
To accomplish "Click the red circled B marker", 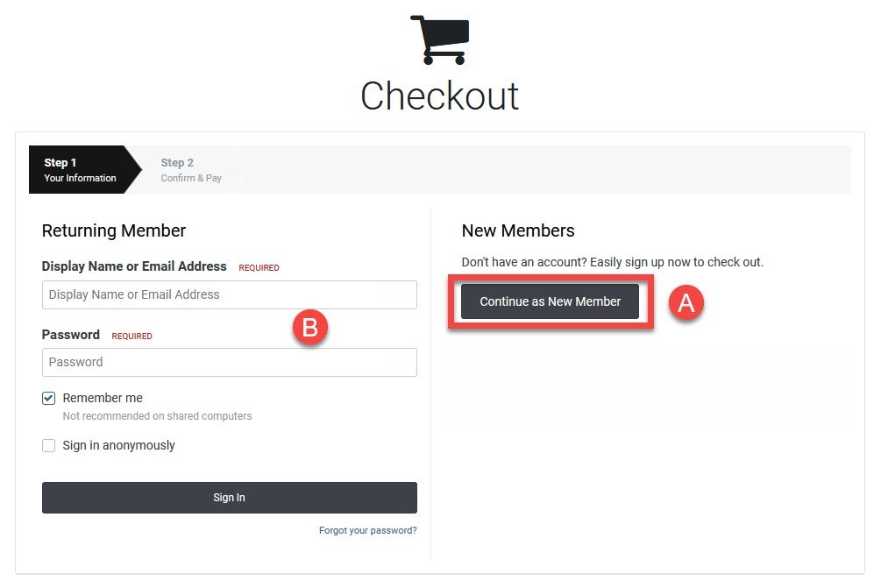I will click(x=309, y=328).
